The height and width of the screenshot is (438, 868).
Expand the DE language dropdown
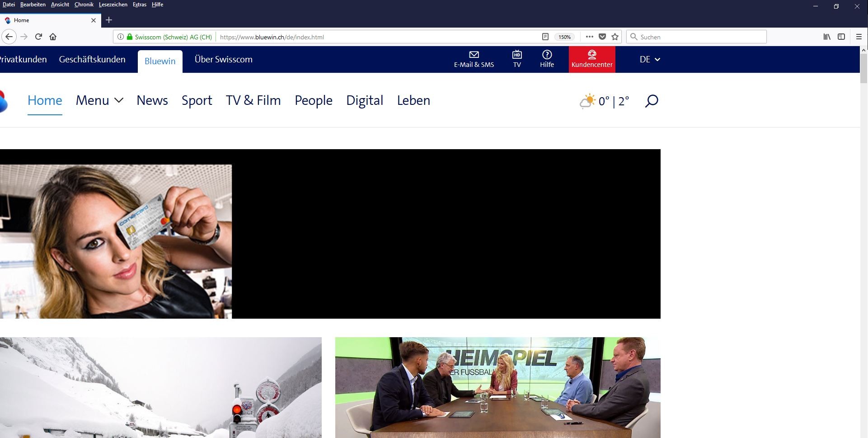[x=650, y=60]
